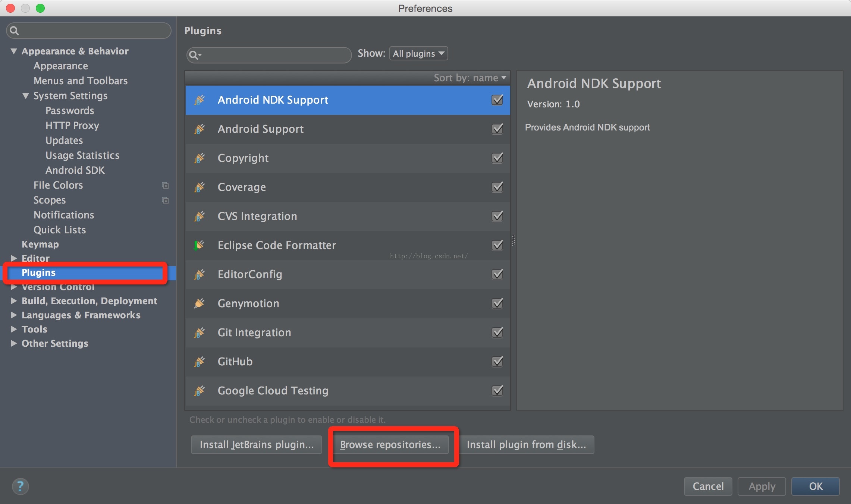Click the magnifier icon in plugin search
The width and height of the screenshot is (851, 504).
(x=195, y=55)
